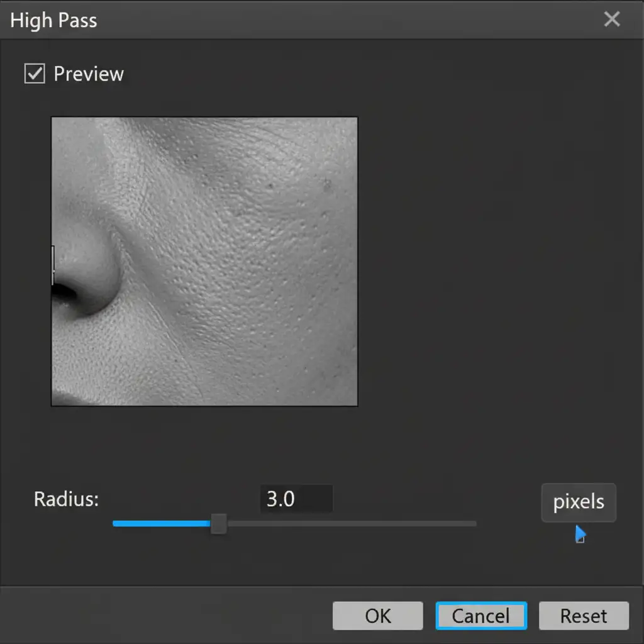Focus the Radius value field showing 3.0
Screen dimensions: 644x644
tap(296, 499)
